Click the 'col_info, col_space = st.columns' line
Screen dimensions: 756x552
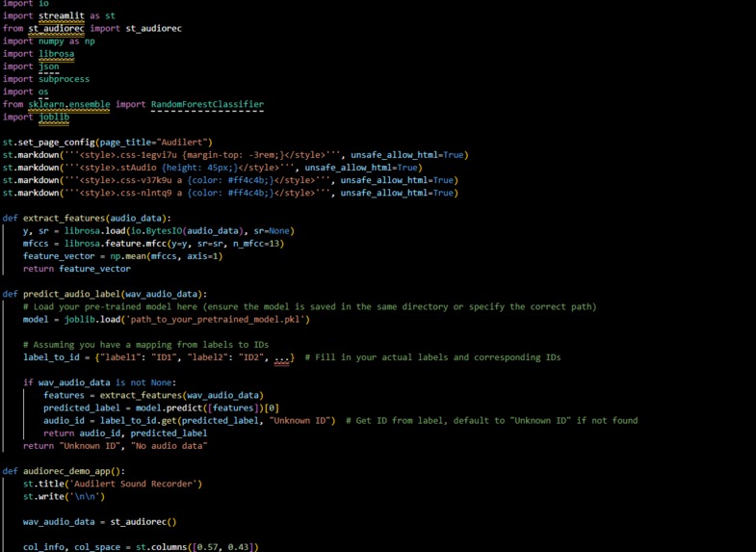[x=141, y=546]
